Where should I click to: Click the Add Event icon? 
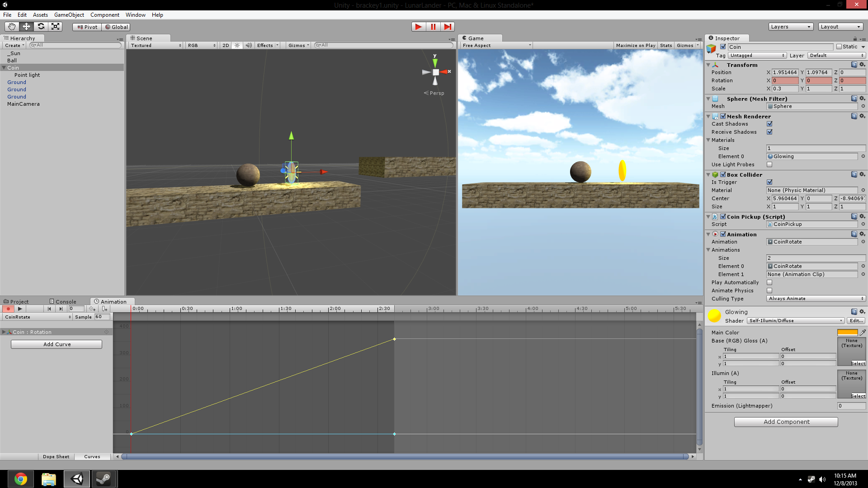point(104,309)
